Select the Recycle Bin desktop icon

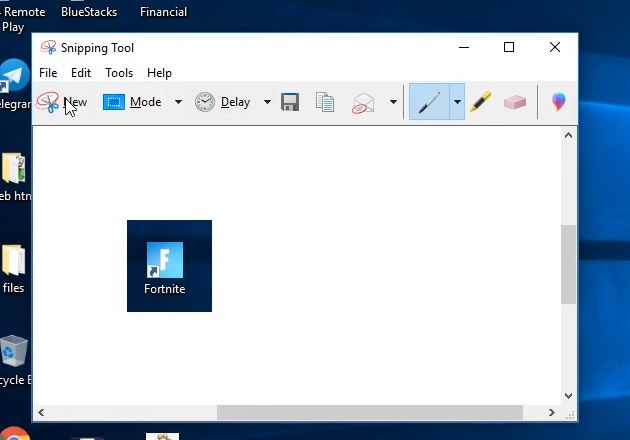pos(14,360)
